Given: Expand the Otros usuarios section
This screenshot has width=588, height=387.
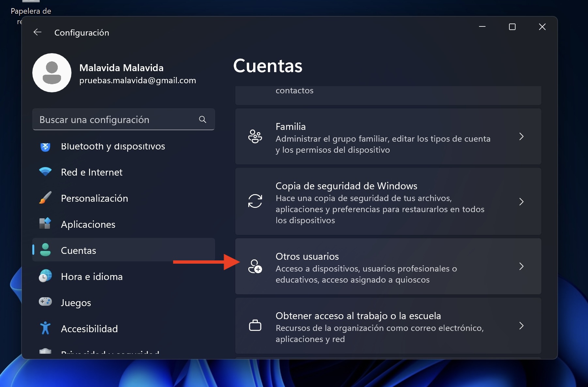Looking at the screenshot, I should pyautogui.click(x=521, y=267).
